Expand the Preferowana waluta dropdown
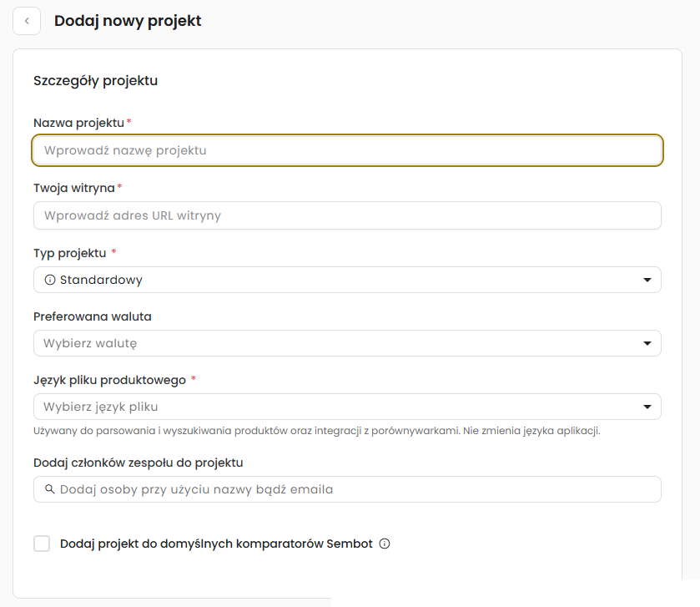Viewport: 700px width, 607px height. [x=347, y=343]
